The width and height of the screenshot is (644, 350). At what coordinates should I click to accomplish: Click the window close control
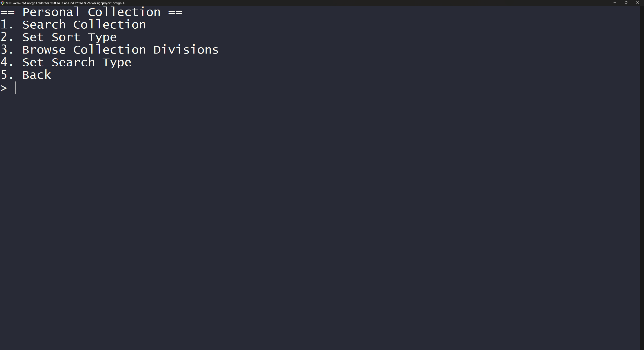point(638,3)
